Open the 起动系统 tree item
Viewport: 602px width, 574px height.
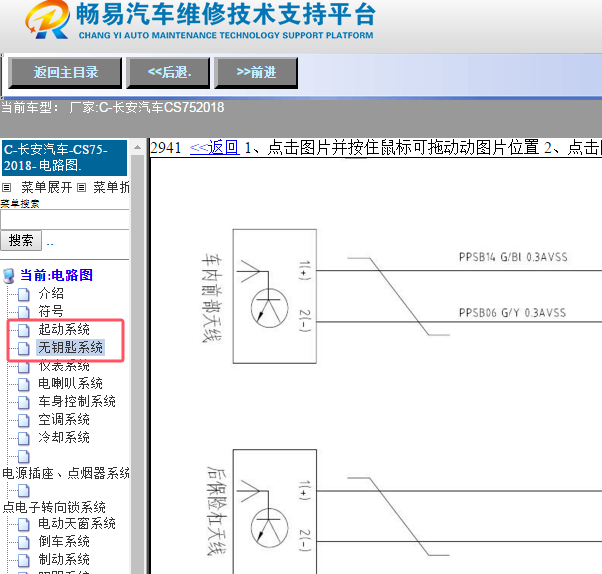64,329
